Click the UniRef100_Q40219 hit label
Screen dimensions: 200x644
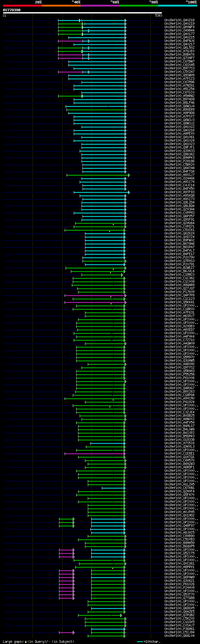point(179,23)
